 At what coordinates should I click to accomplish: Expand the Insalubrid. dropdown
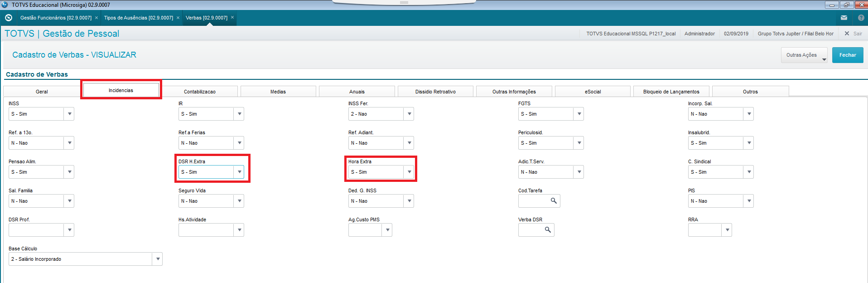(x=749, y=143)
